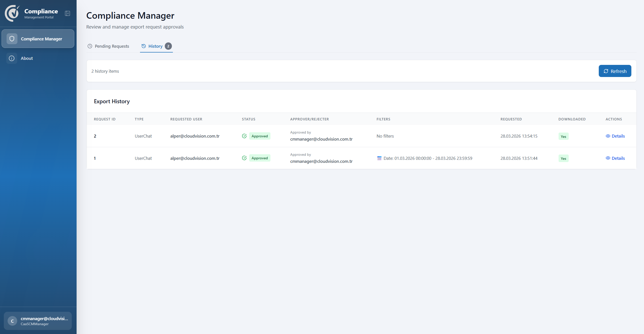Click the Compliance portal logo
Viewport: 644px width, 334px height.
(x=12, y=13)
